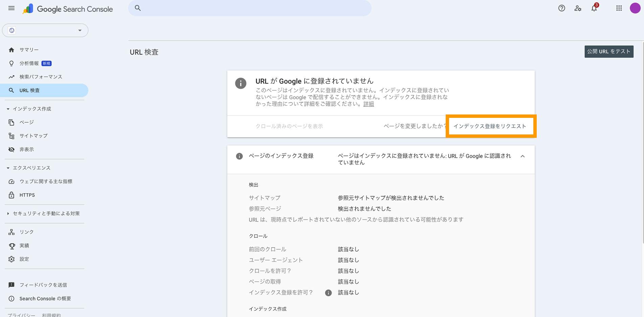644x317 pixels.
Task: Open the user management icon
Action: (578, 8)
